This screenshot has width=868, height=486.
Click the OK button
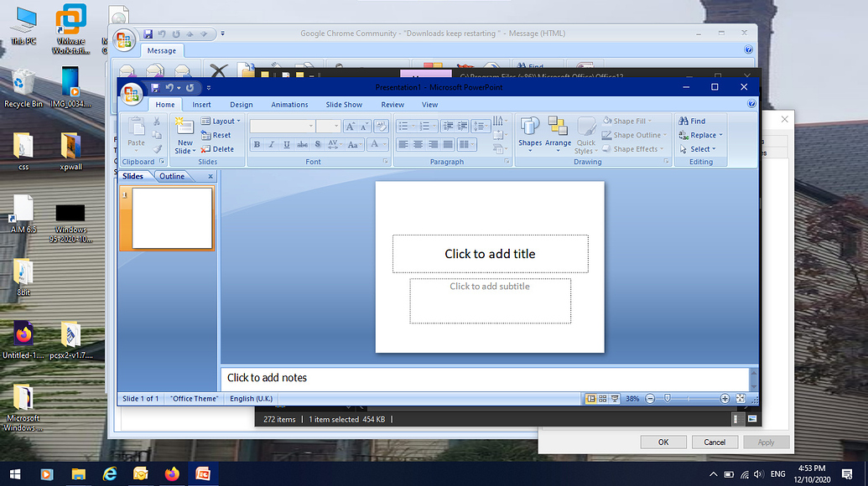pos(663,442)
